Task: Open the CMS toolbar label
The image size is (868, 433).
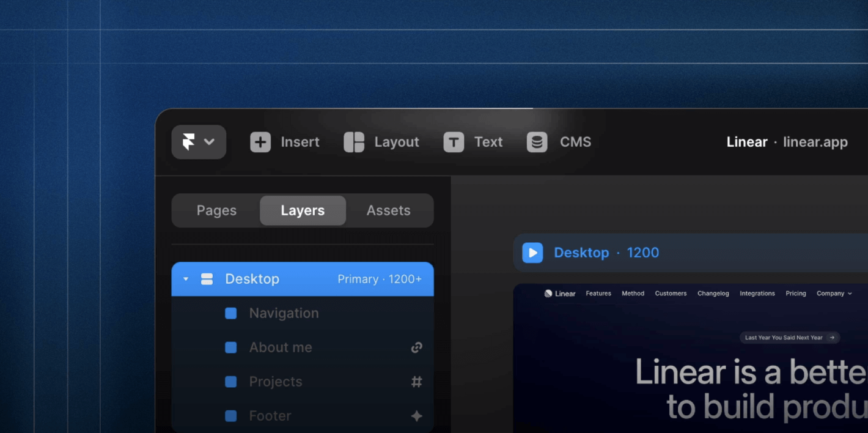Action: pyautogui.click(x=576, y=142)
